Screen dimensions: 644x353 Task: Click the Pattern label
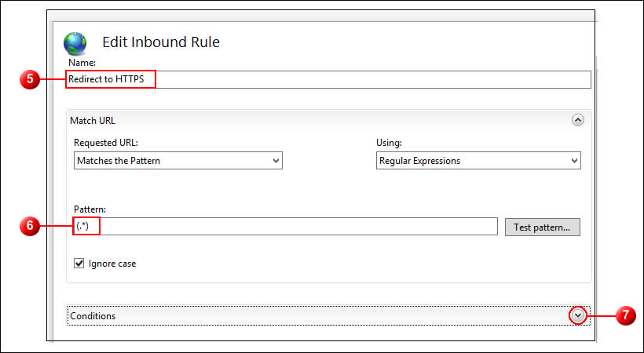point(90,209)
